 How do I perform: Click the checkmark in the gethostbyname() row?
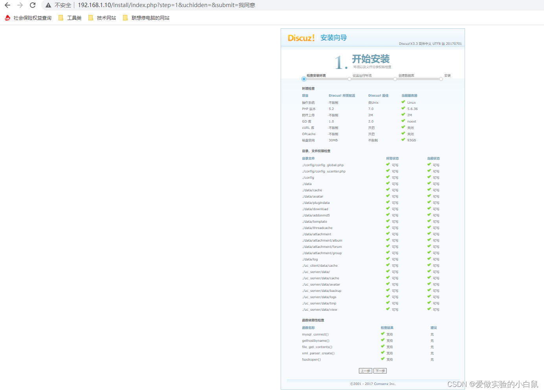coord(382,340)
